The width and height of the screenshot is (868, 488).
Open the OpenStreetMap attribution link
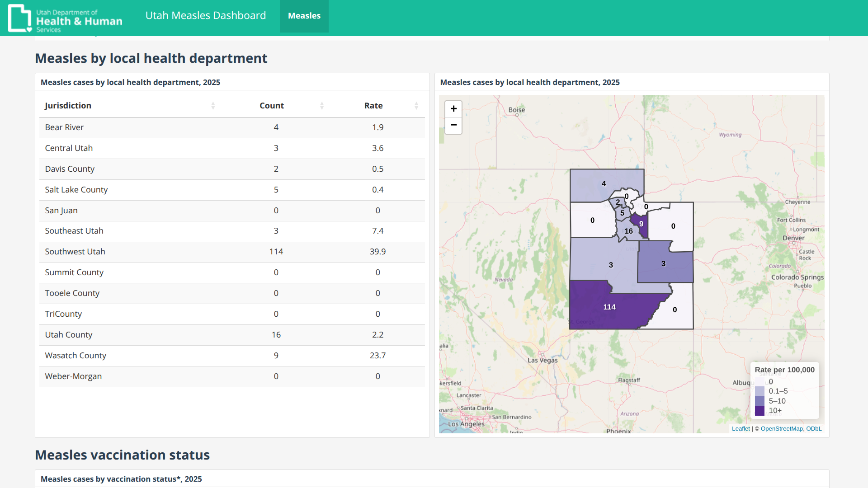tap(782, 429)
